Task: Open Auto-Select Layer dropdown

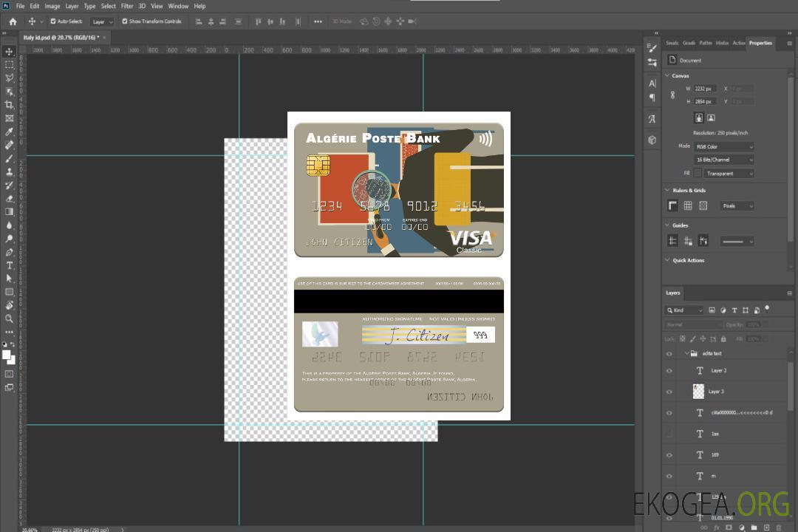Action: pyautogui.click(x=102, y=21)
